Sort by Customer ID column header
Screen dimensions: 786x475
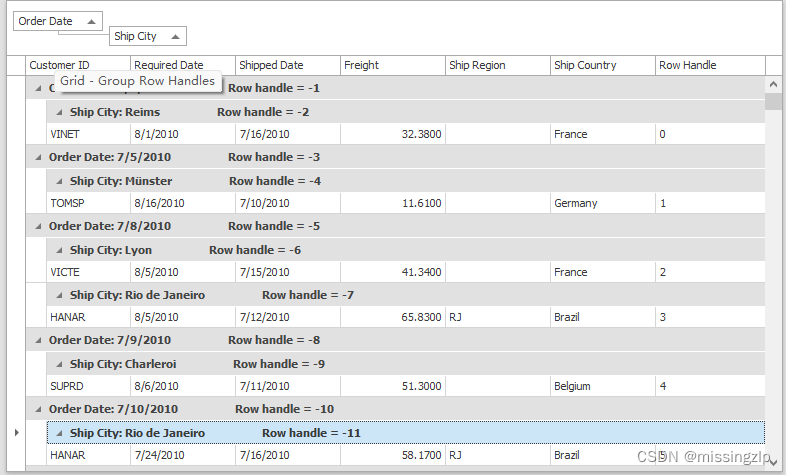click(78, 65)
